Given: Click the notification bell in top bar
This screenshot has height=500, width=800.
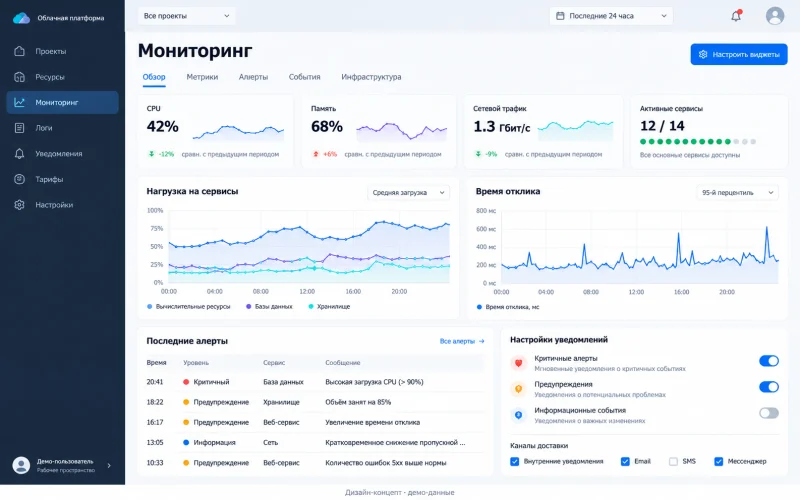Looking at the screenshot, I should pos(736,16).
